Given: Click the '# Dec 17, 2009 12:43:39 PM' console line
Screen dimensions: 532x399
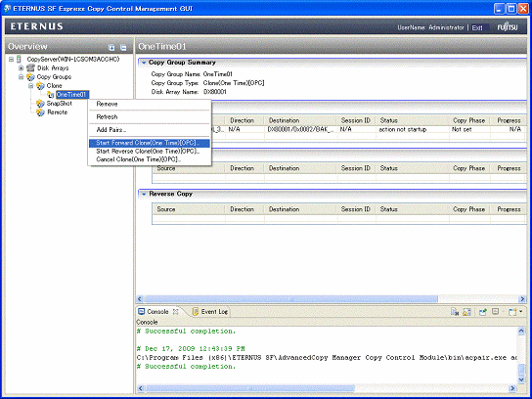Looking at the screenshot, I should [x=191, y=349].
